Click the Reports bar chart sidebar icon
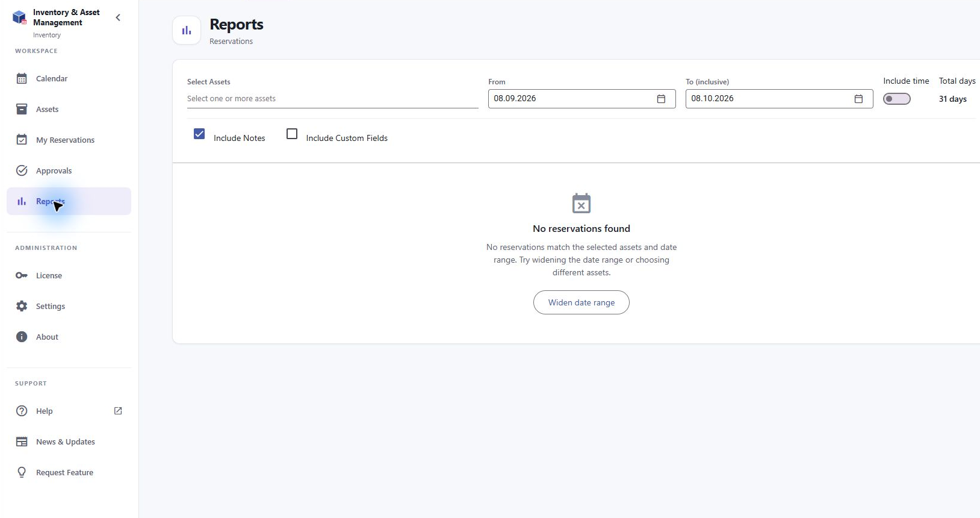Screen dimensions: 980x518 pos(22,201)
